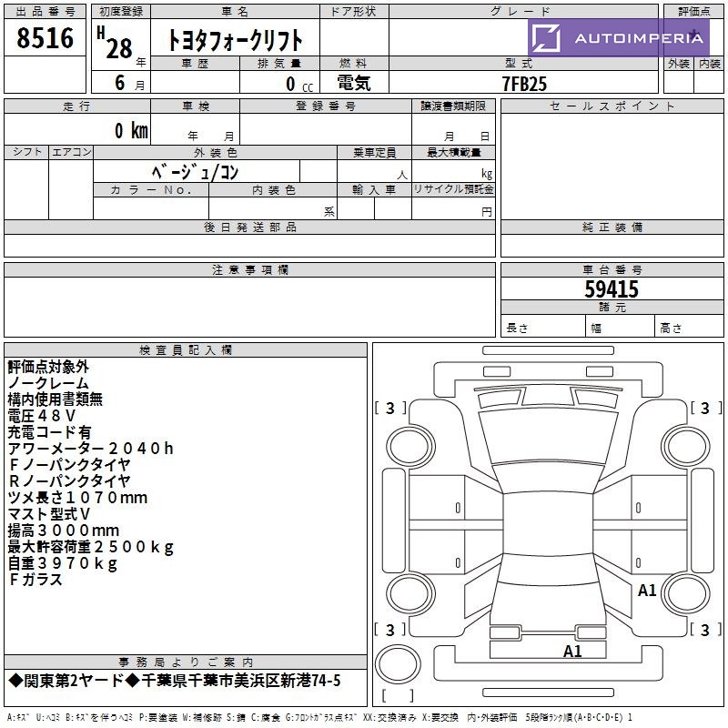Select the damage code legend line

[x=319, y=718]
